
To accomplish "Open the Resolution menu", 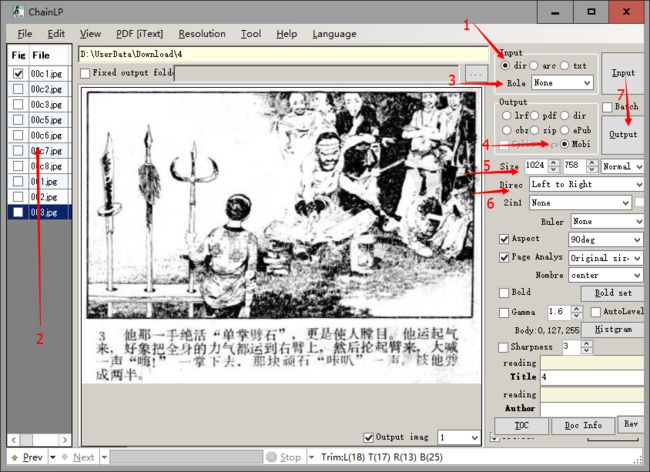I will 202,34.
